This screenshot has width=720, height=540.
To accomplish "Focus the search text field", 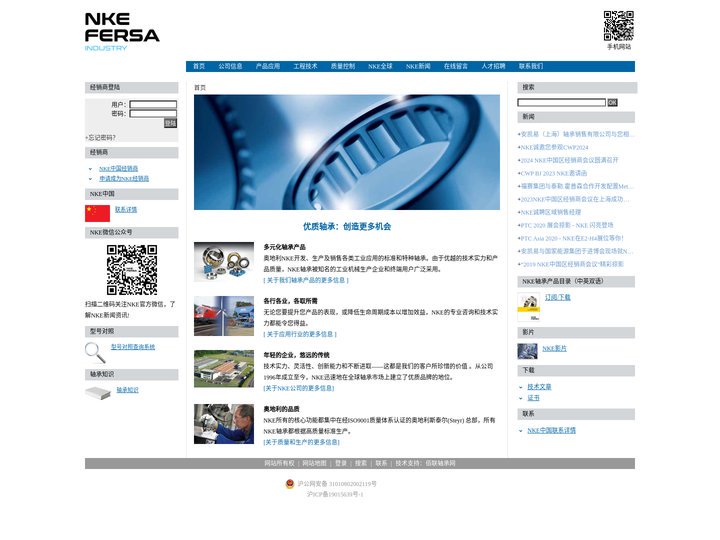I will pos(561,102).
